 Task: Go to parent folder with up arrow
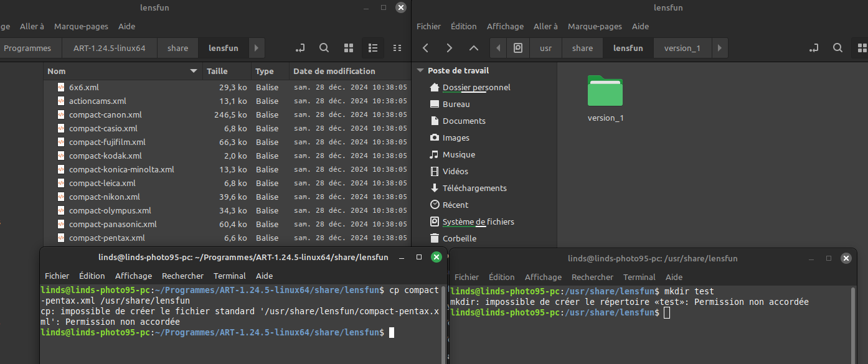tap(474, 48)
